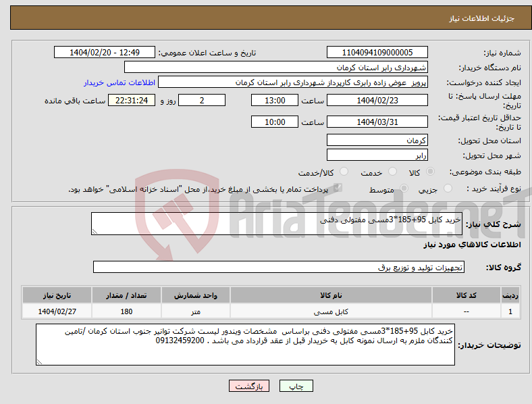Click the اطلاعات کالاهای مورد نیاز heading
The image size is (532, 404).
click(x=472, y=245)
